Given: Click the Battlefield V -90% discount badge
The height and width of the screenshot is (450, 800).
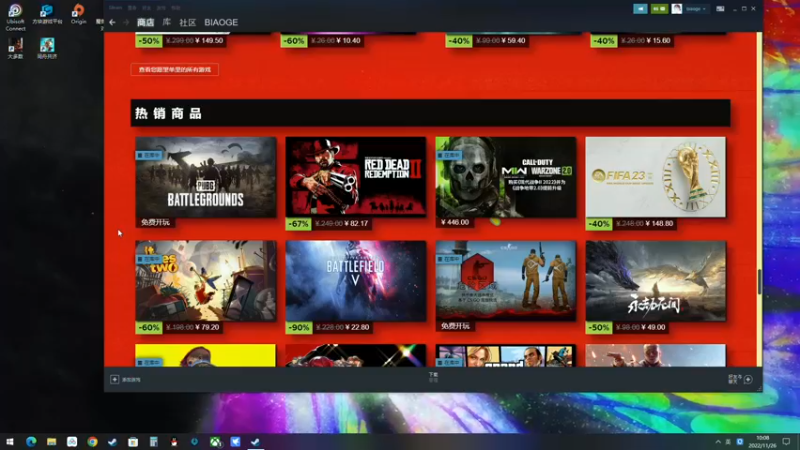Looking at the screenshot, I should click(x=298, y=327).
